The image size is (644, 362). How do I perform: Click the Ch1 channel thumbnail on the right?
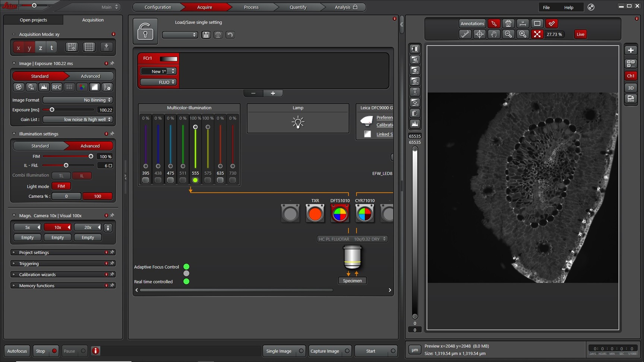630,76
